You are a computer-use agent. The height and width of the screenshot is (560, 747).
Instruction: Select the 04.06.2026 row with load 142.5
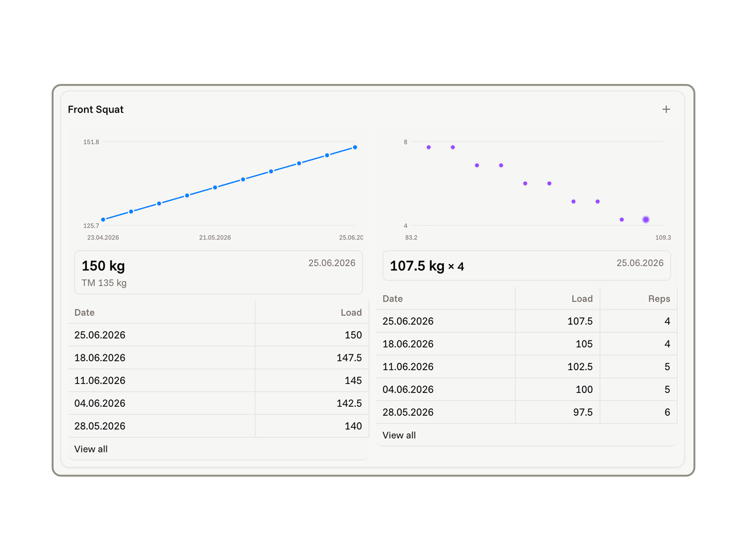pyautogui.click(x=218, y=404)
